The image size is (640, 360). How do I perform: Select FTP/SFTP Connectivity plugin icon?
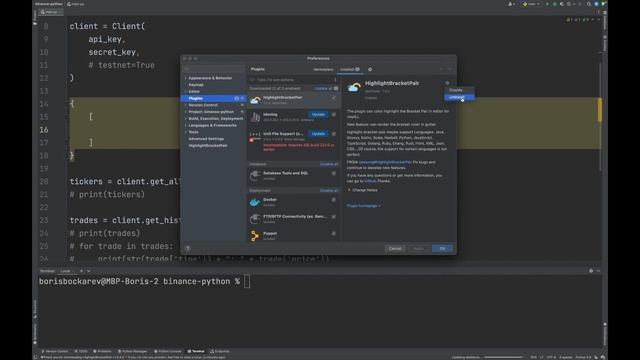pyautogui.click(x=255, y=219)
